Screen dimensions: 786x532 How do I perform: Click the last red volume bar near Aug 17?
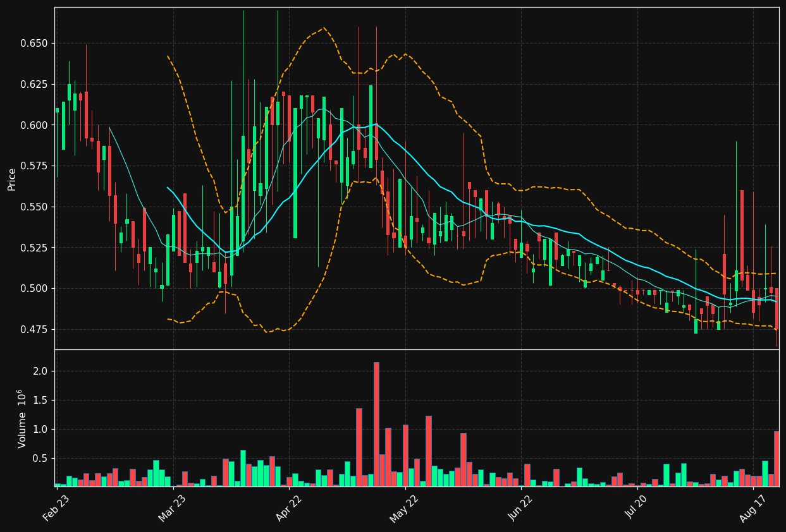(x=777, y=459)
